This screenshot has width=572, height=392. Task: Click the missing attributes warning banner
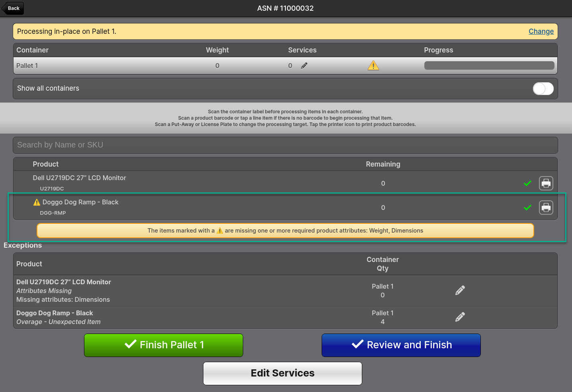click(285, 231)
